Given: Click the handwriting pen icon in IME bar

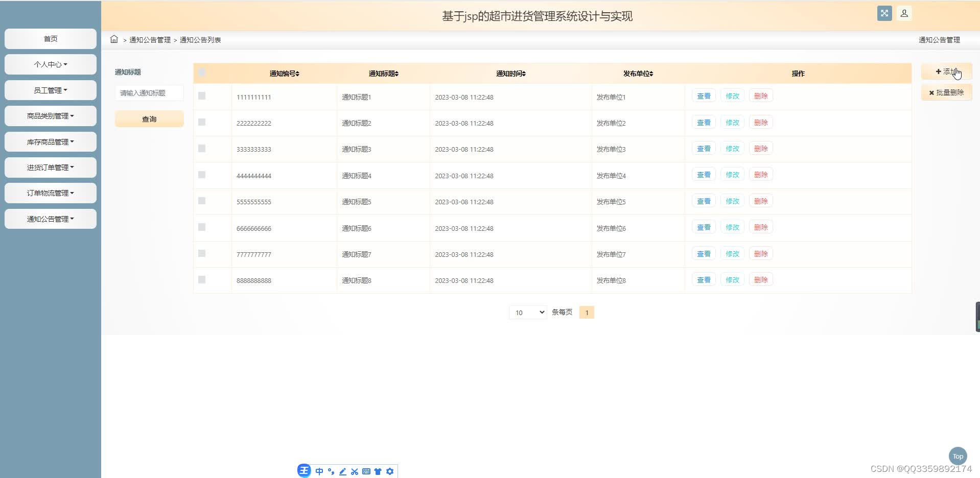Looking at the screenshot, I should click(x=343, y=471).
